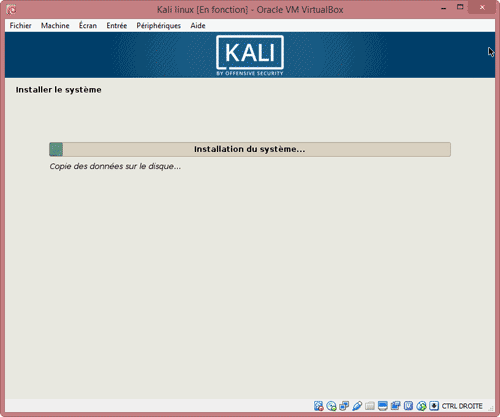Click the USB devices status icon

(x=357, y=406)
